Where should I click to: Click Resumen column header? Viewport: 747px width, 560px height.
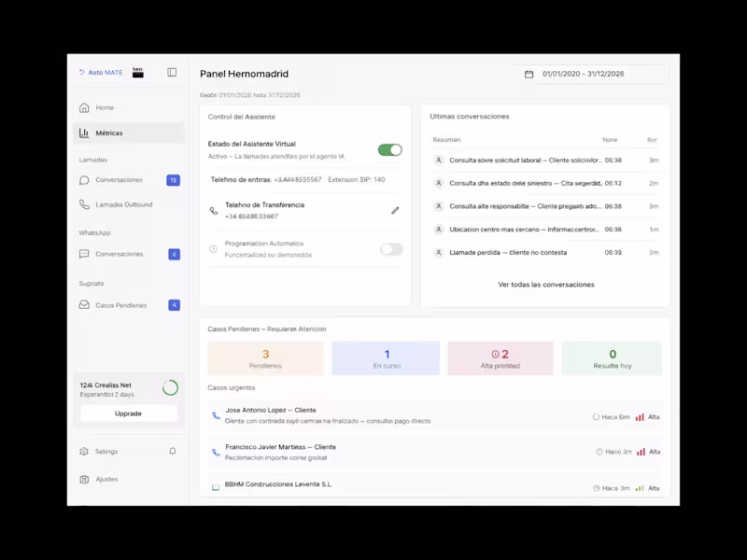click(446, 140)
